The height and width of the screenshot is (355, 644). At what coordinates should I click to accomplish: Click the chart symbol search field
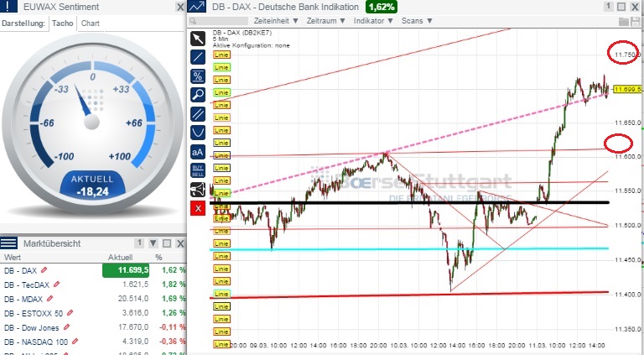[x=218, y=21]
